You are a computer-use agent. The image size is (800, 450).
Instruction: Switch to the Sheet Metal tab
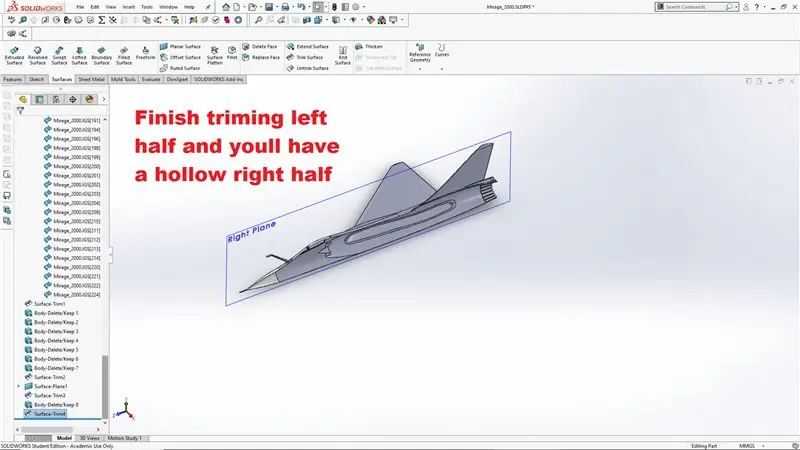coord(91,80)
